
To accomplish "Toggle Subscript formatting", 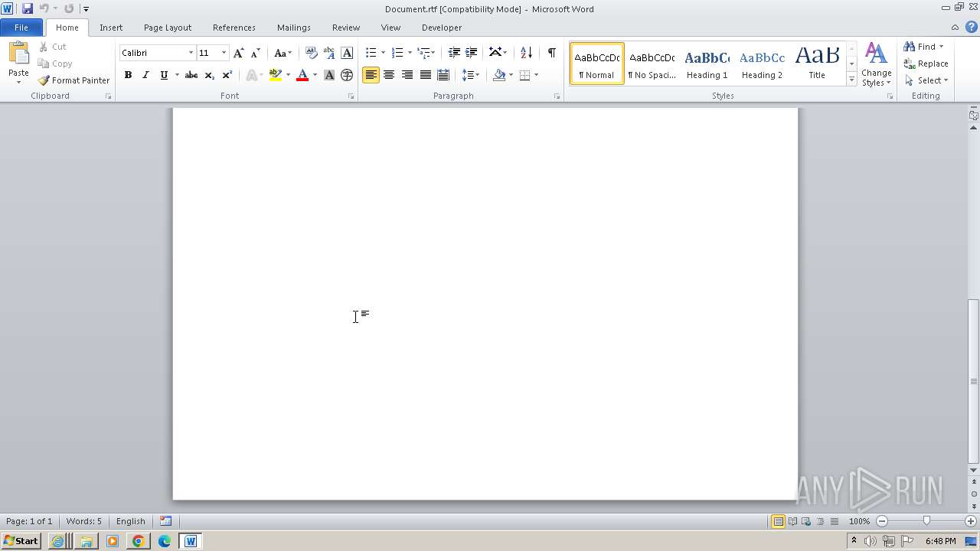I will point(209,75).
